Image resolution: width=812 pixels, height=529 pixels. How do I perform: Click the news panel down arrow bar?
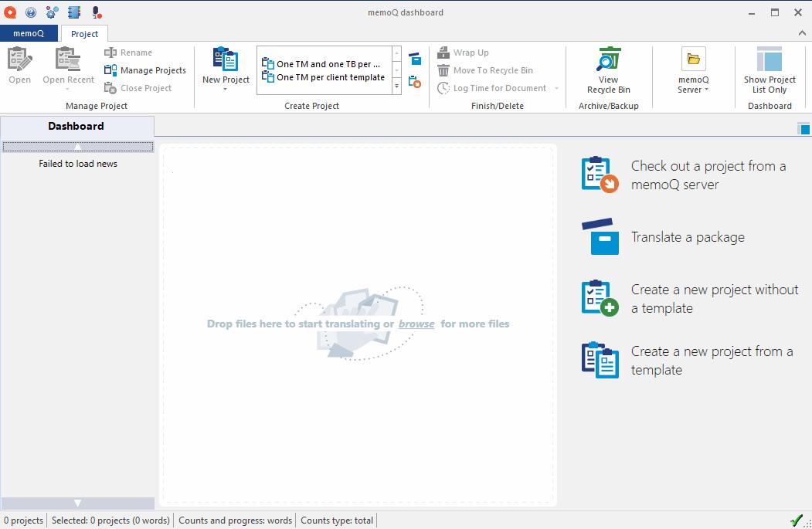78,503
